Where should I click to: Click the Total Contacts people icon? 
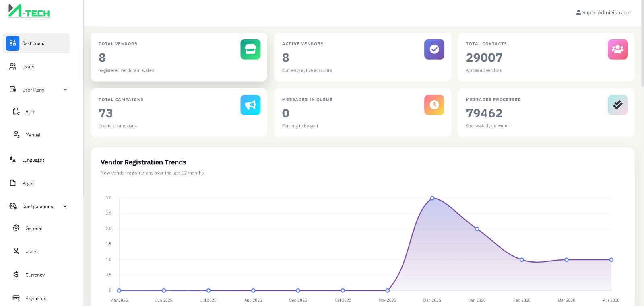617,49
